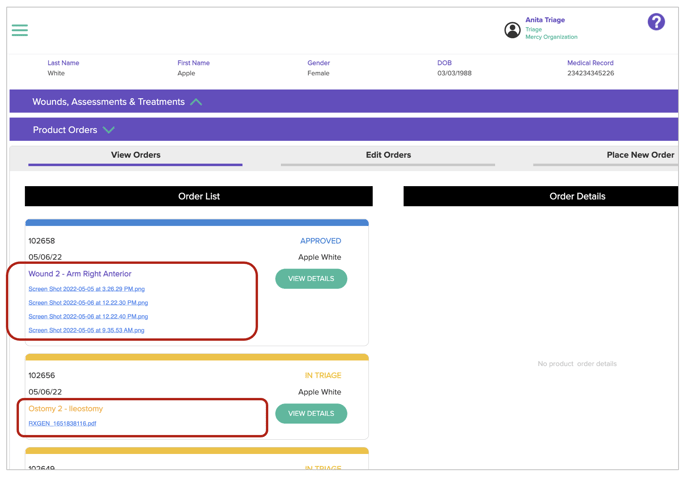Collapse Wounds, Assessments & Treatments section
Viewport: 688px width, 478px height.
tap(196, 102)
